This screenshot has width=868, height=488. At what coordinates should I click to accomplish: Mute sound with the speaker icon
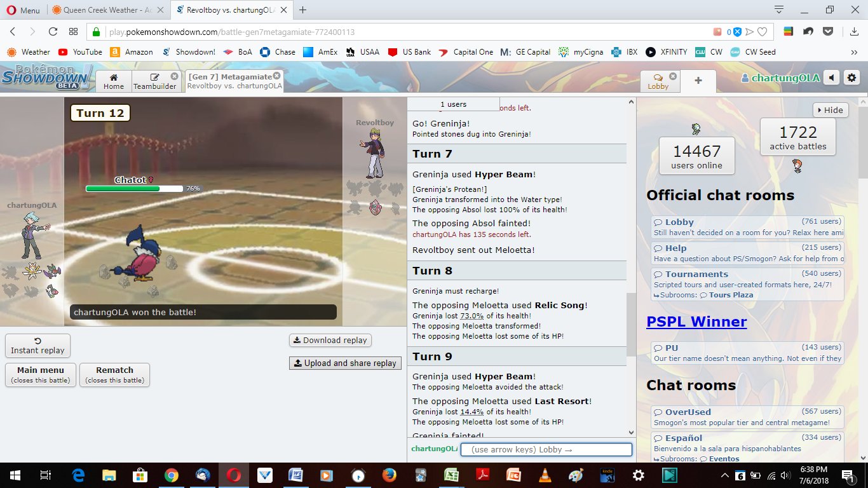pos(832,78)
